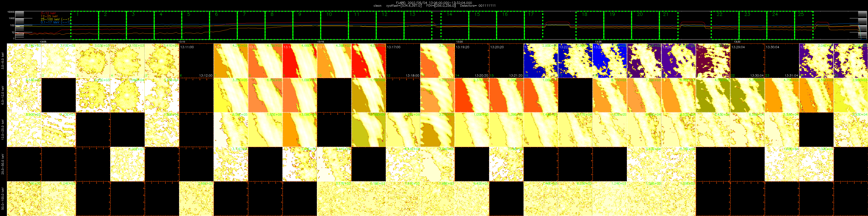Image resolution: width=868 pixels, height=216 pixels.
Task: Open the blank 13:19:20 image panel
Action: (x=472, y=61)
